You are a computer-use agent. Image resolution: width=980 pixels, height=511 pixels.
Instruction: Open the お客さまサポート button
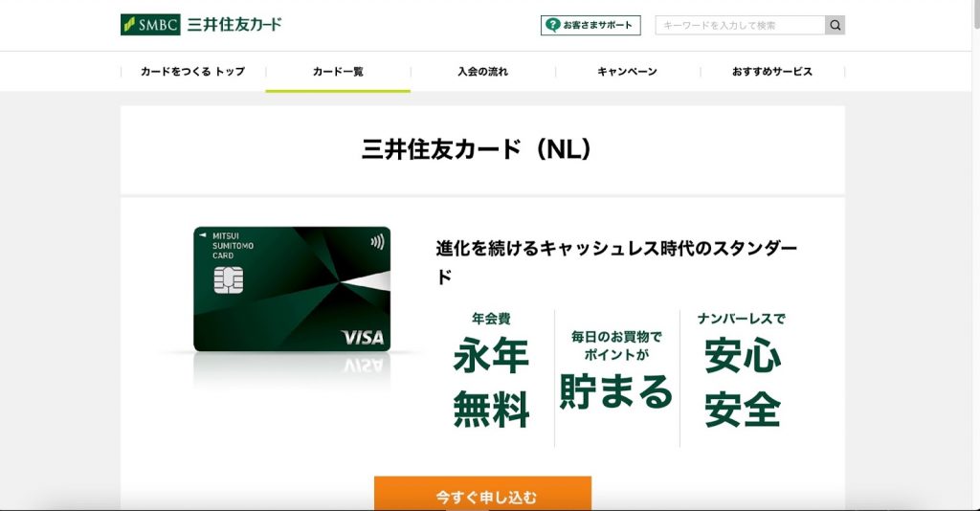click(590, 26)
